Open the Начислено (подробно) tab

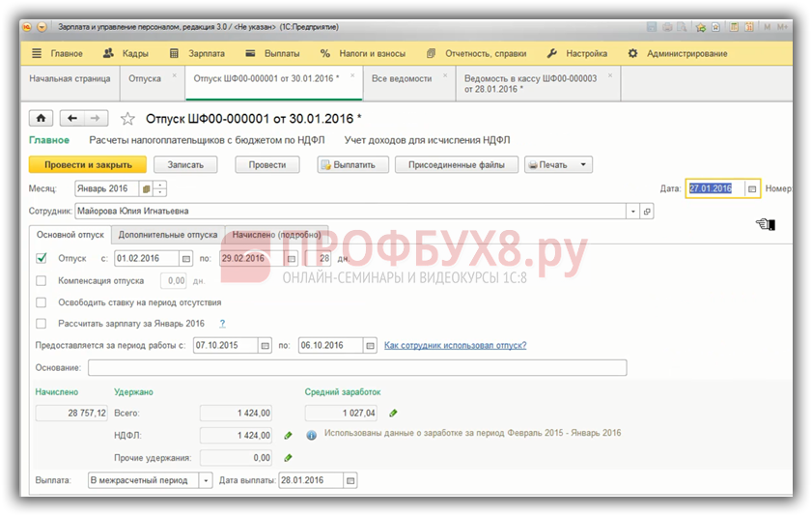276,235
